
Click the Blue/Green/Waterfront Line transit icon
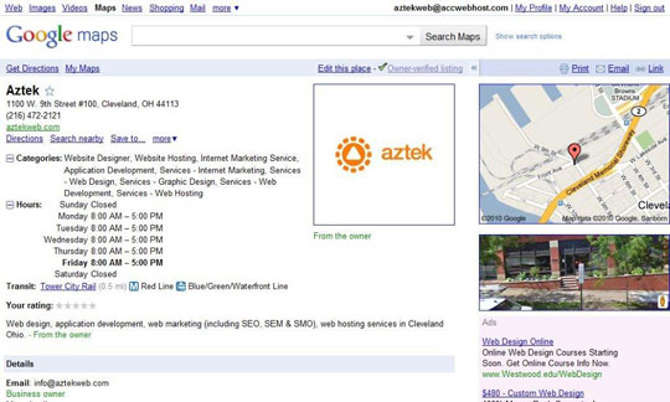coord(181,286)
